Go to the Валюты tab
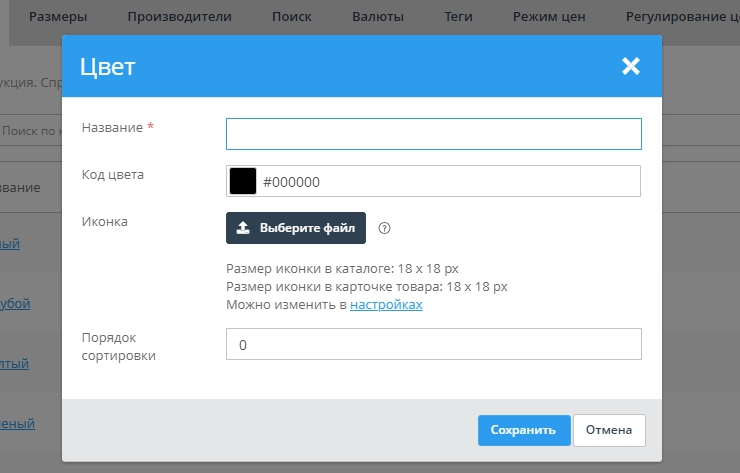 378,17
